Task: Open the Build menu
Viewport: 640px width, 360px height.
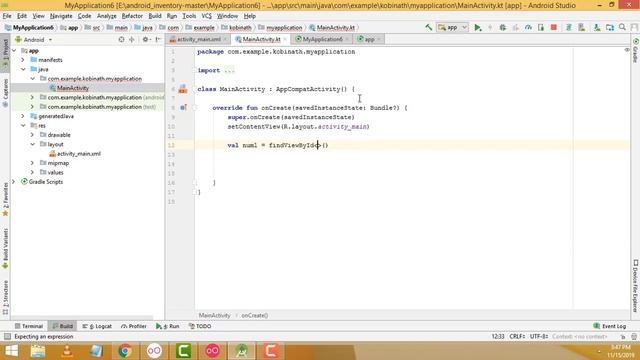Action: [x=155, y=16]
